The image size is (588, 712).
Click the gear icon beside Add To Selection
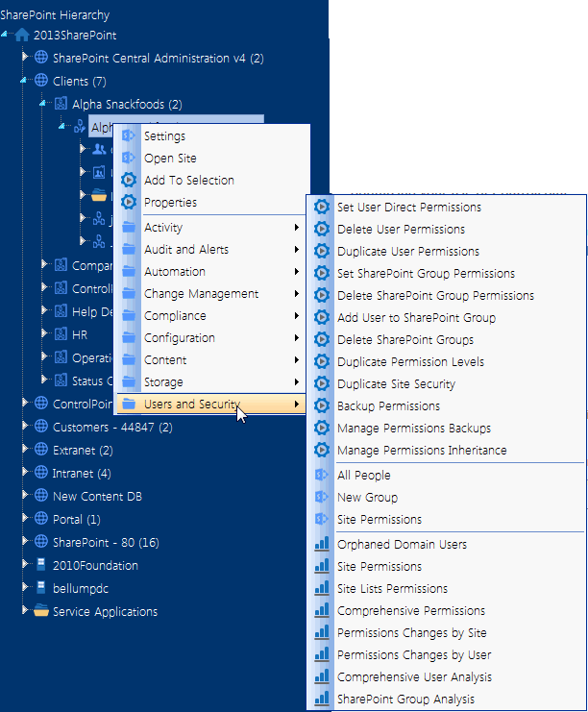[129, 180]
